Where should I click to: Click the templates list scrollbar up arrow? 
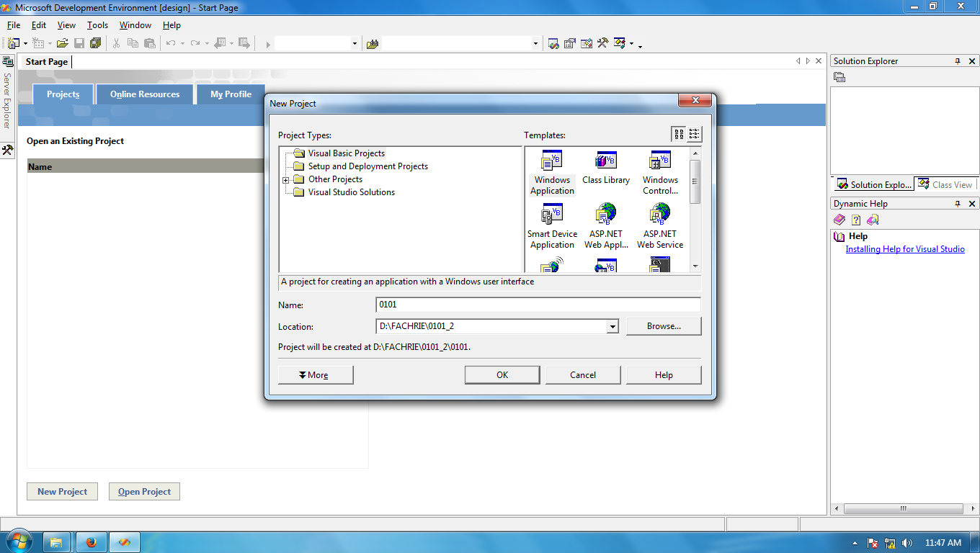tap(695, 153)
